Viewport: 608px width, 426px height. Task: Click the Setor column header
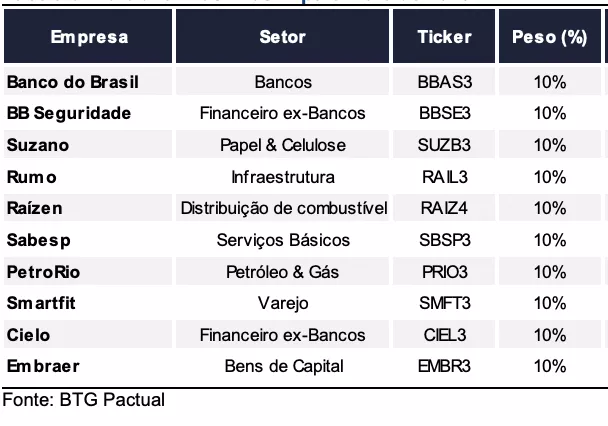point(283,37)
